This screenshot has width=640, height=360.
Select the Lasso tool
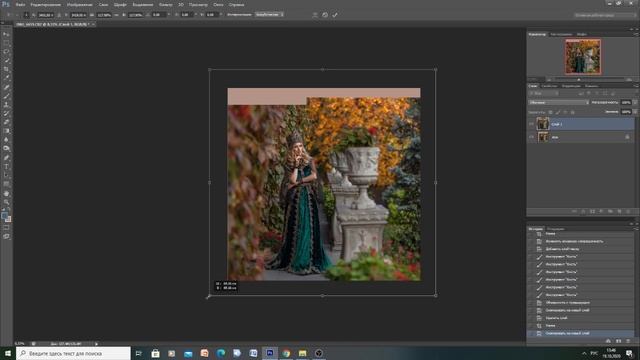[x=6, y=52]
